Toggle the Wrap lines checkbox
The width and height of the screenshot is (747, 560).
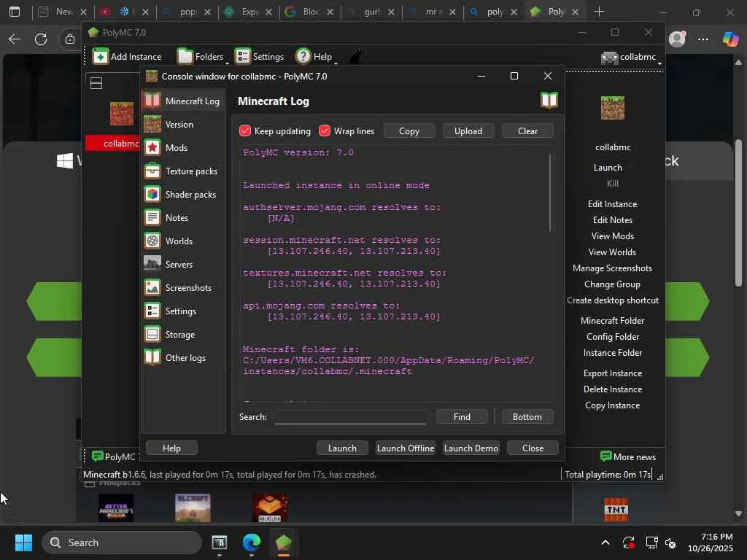(325, 131)
